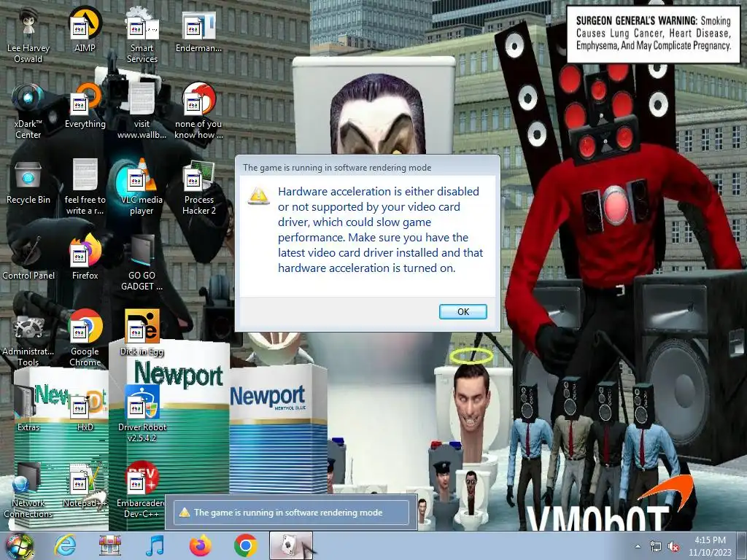Open the music note taskbar icon
Viewport: 747px width, 560px height.
pos(155,545)
